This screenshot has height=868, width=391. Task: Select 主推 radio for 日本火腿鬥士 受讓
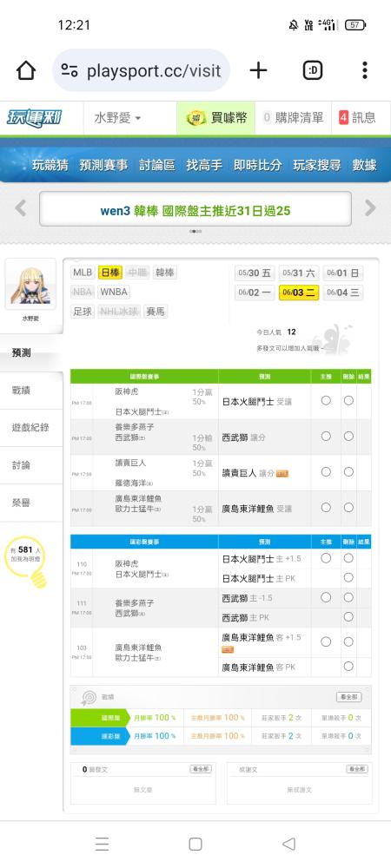(326, 400)
